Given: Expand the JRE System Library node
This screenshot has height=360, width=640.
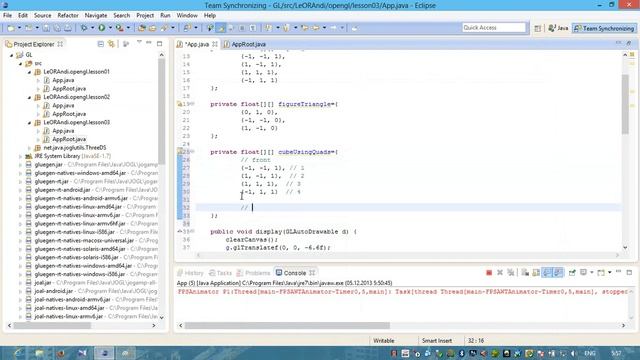Looking at the screenshot, I should [x=20, y=156].
